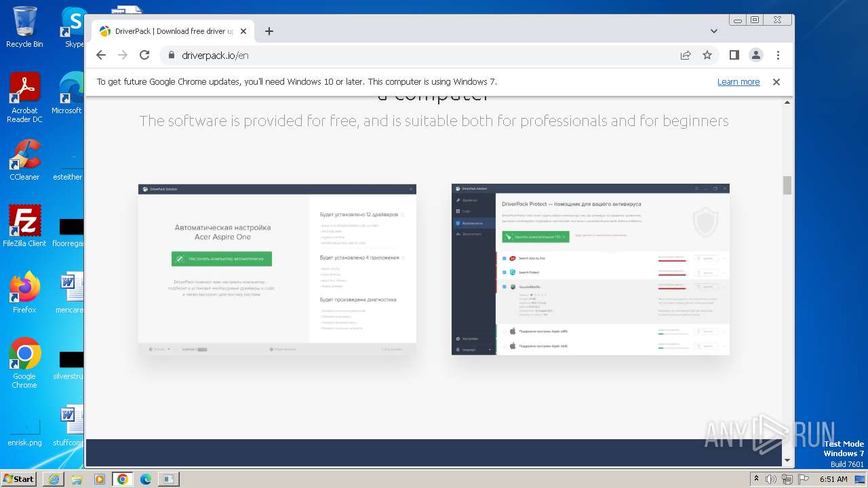Open the Windows Start menu
This screenshot has width=868, height=488.
coord(18,479)
